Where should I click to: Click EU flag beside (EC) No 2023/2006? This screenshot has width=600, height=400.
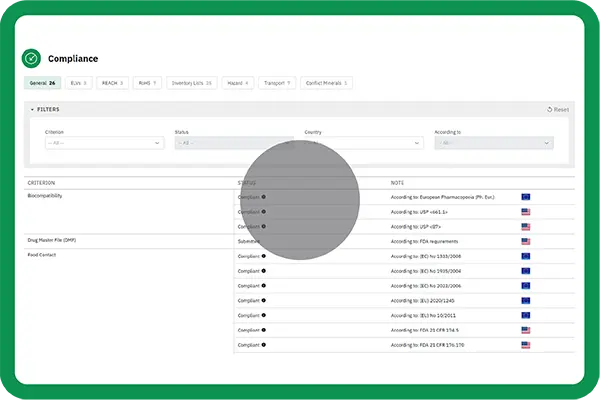point(526,286)
